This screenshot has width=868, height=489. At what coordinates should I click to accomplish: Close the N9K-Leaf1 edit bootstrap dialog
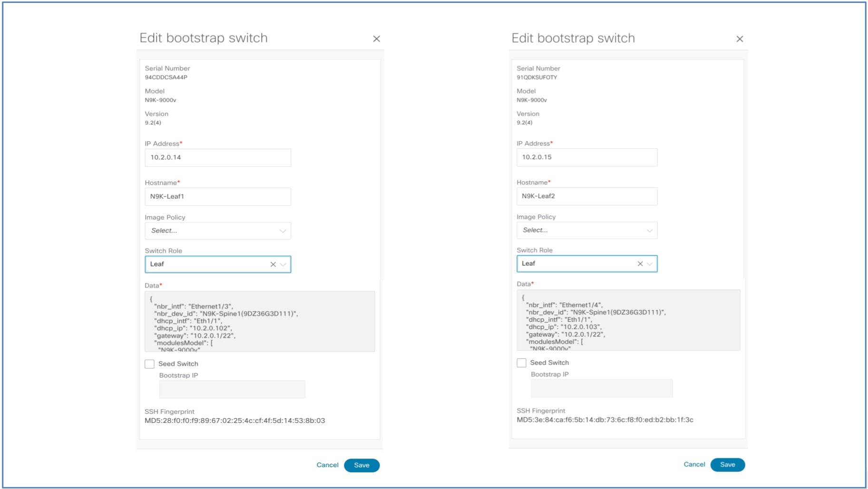(377, 38)
